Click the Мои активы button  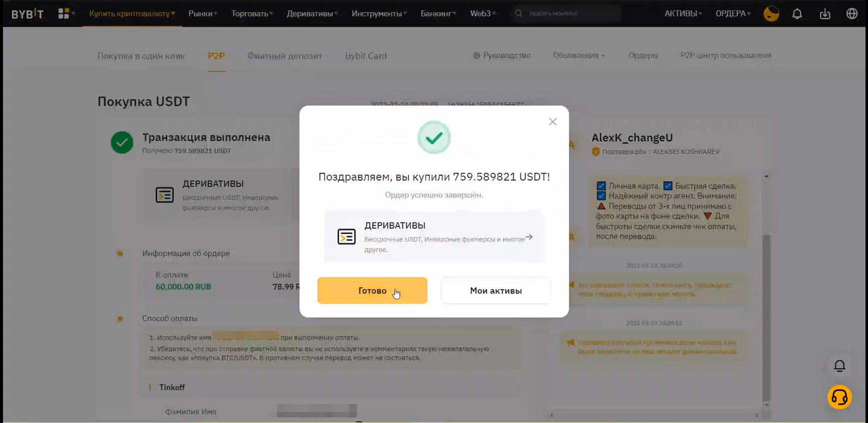pyautogui.click(x=496, y=290)
